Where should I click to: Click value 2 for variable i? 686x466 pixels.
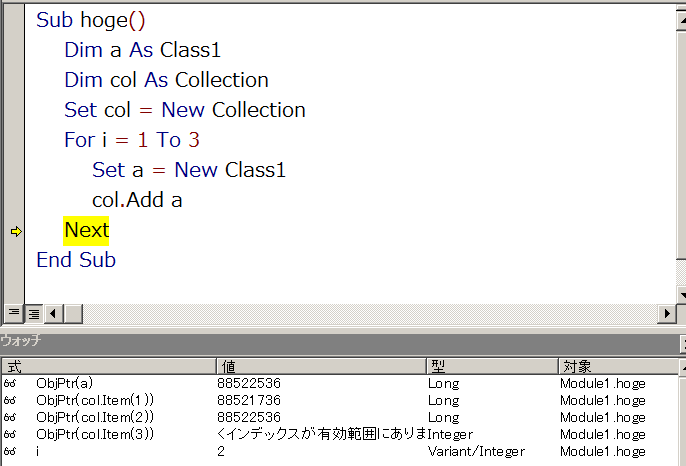(x=221, y=451)
